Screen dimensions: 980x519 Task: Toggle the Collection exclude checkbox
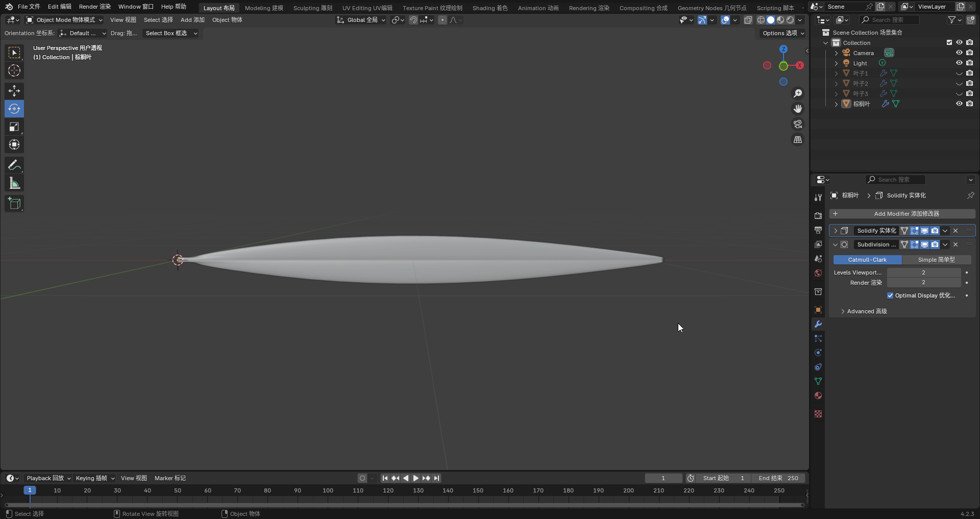(949, 42)
